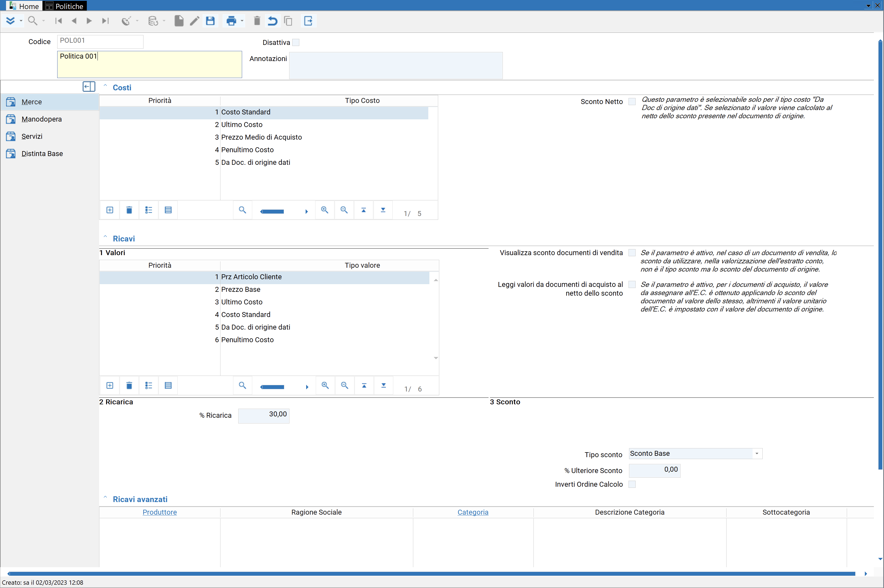The width and height of the screenshot is (884, 588).
Task: Click the double-chevron actions toolbar icon
Action: coord(10,21)
